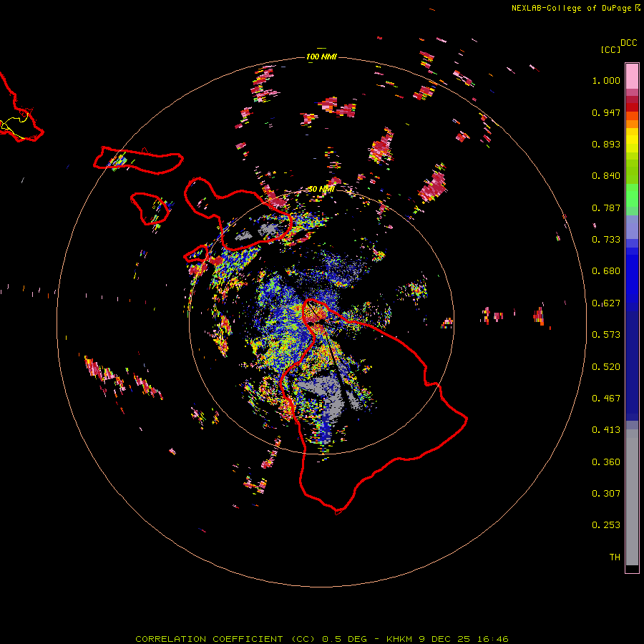This screenshot has height=644, width=644.
Task: Click the 0.627 legend value
Action: tap(606, 303)
